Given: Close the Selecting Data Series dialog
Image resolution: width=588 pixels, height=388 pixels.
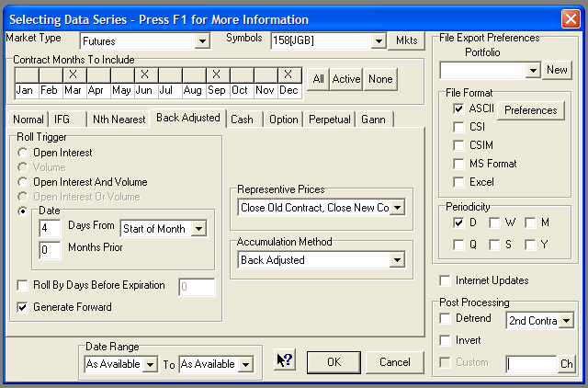Looking at the screenshot, I should (571, 18).
